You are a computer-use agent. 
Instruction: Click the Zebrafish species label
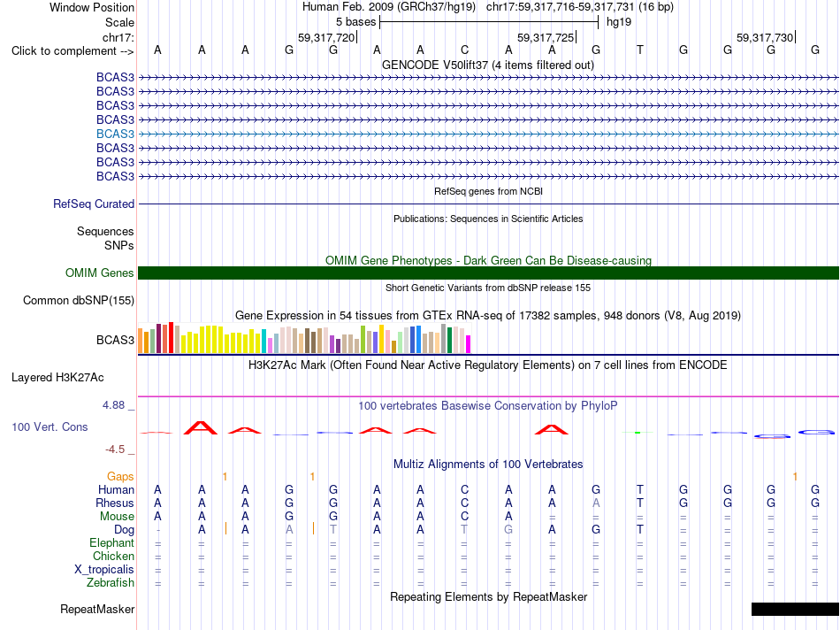pos(111,583)
